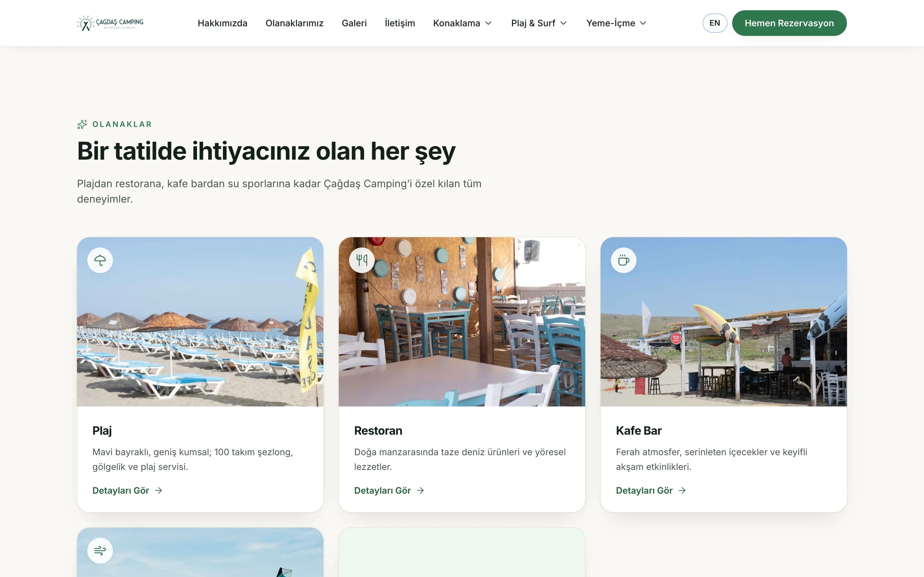
Task: Expand the Konaklama dropdown menu
Action: pyautogui.click(x=462, y=23)
